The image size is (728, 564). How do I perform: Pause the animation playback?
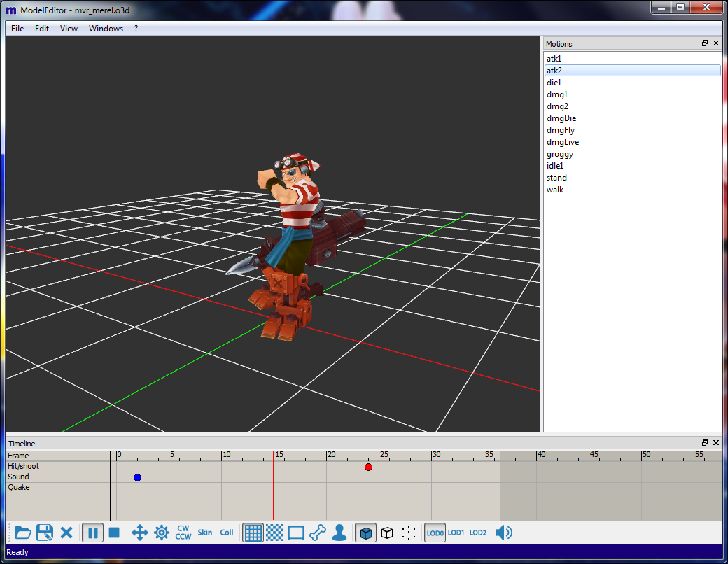(x=92, y=533)
